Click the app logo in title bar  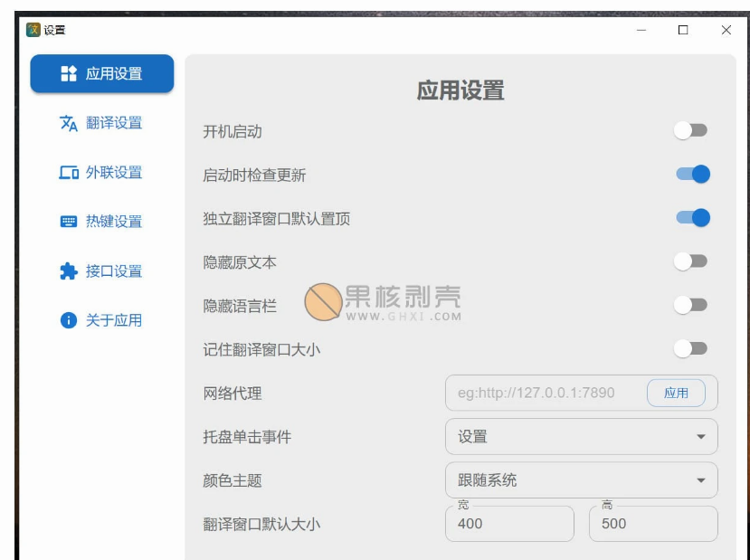pyautogui.click(x=33, y=30)
